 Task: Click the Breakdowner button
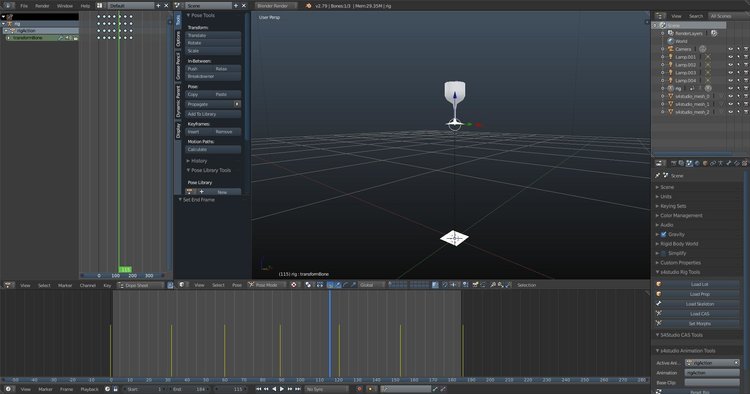coord(213,77)
